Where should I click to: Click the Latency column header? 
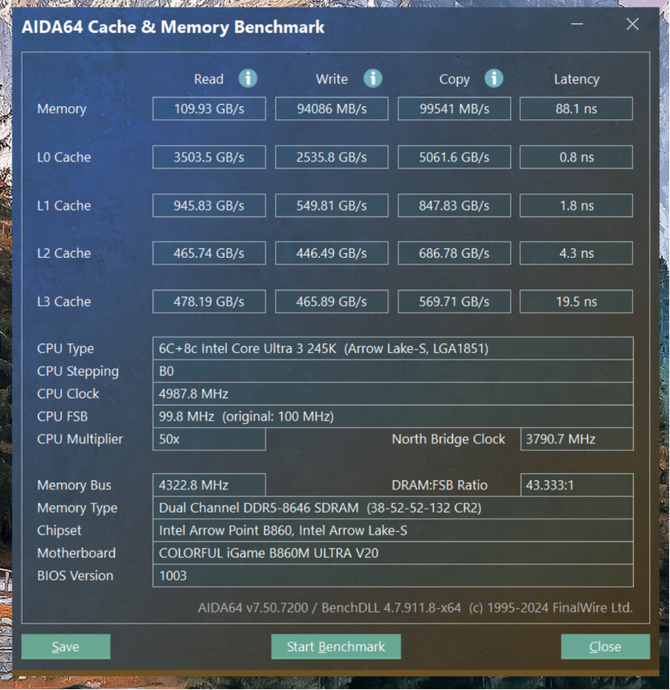(576, 79)
